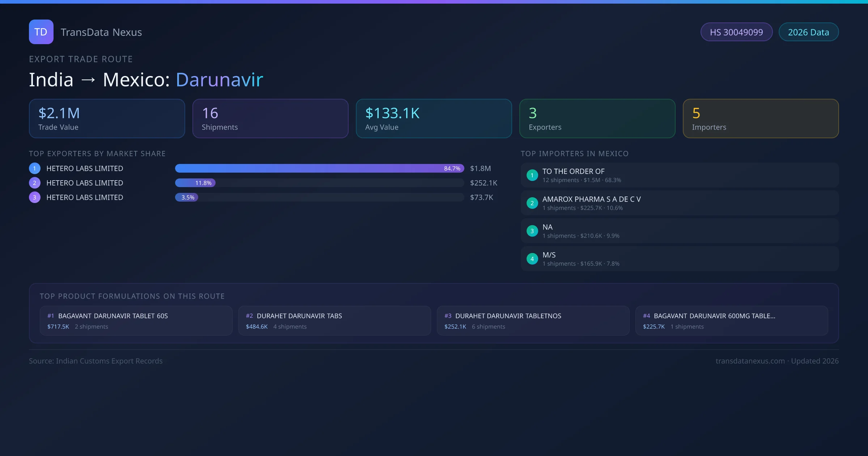
Task: Click rank 3 exporter badge icon
Action: click(35, 197)
